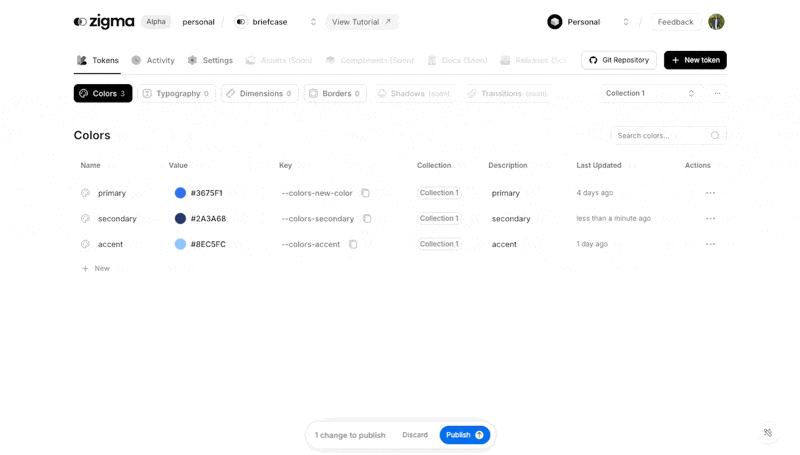Click the personal breadcrumb link
Image resolution: width=800 pixels, height=455 pixels.
(x=198, y=22)
